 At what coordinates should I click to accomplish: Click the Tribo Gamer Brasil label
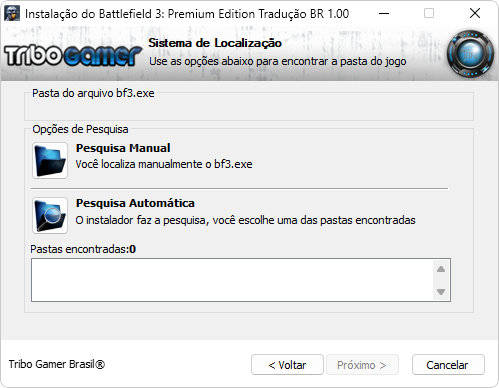57,364
